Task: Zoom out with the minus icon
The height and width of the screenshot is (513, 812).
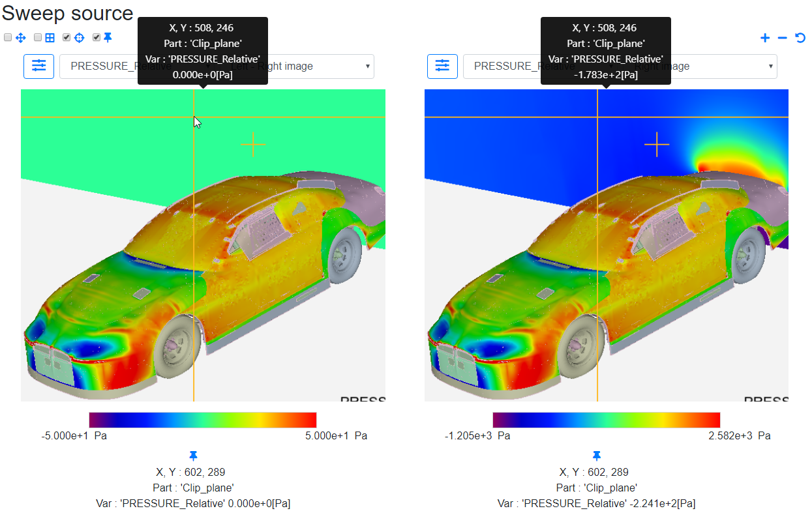Action: click(x=783, y=38)
